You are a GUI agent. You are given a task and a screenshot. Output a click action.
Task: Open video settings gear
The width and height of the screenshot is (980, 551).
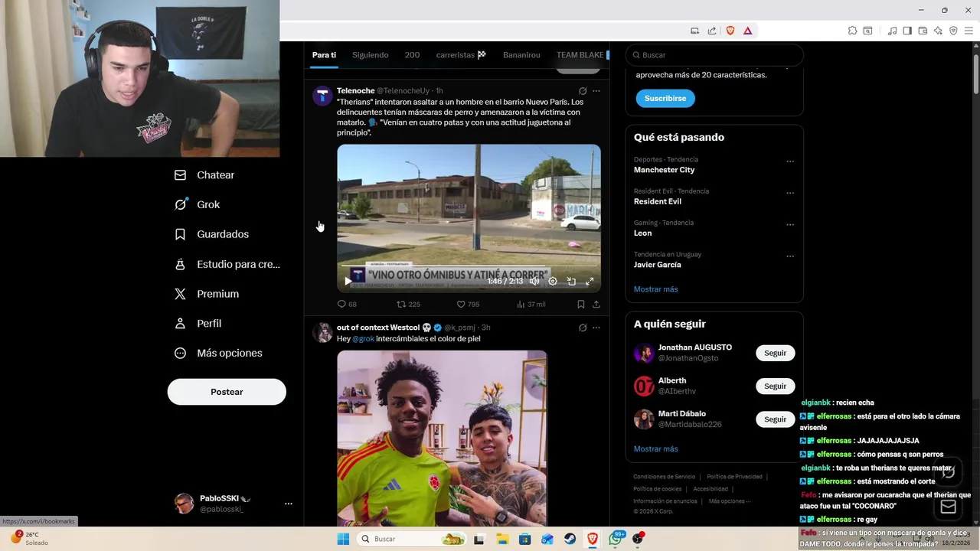point(553,281)
